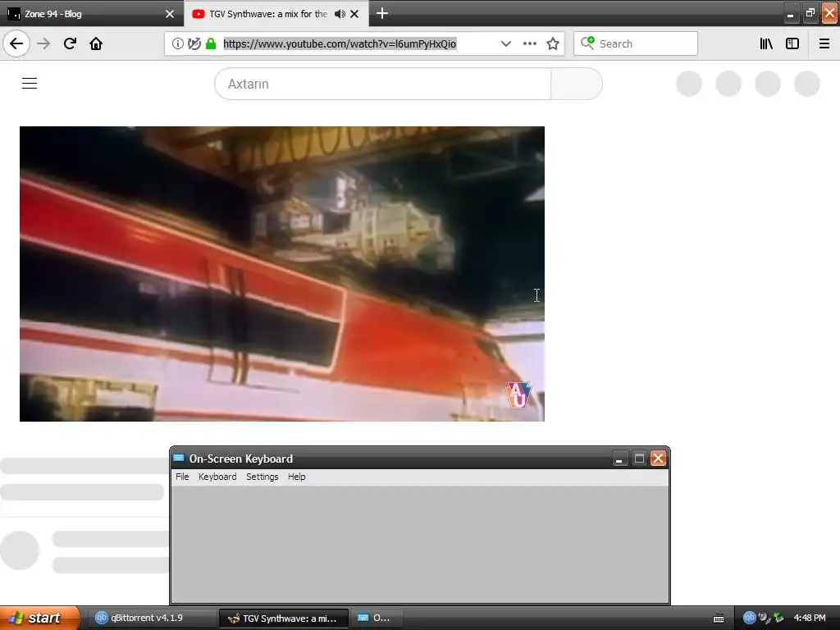Open Help menu in On-Screen Keyboard
The width and height of the screenshot is (840, 630).
click(296, 477)
